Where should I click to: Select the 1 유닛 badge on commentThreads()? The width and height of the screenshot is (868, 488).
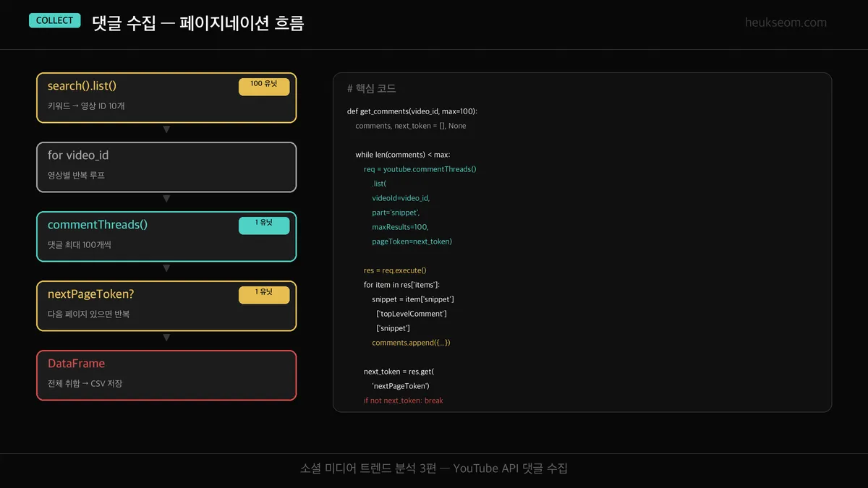point(264,225)
